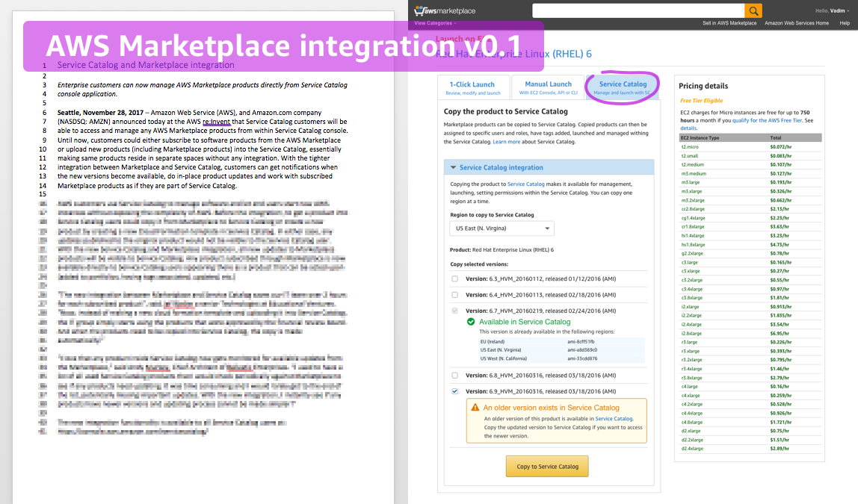Focus the AWS Marketplace search field
The width and height of the screenshot is (858, 504).
(x=638, y=10)
